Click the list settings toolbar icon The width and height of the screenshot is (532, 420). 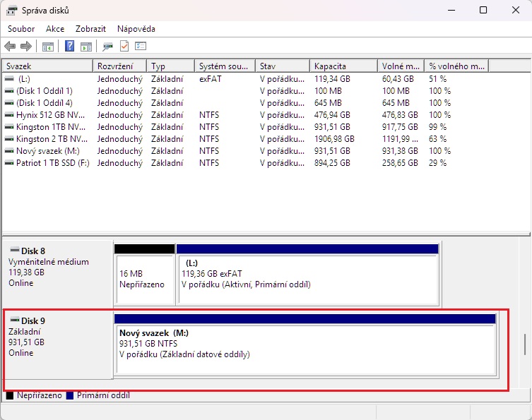[140, 46]
